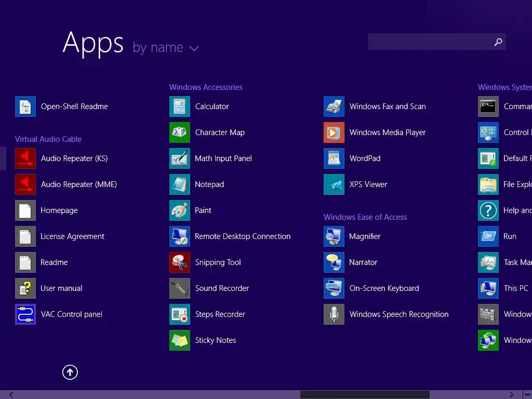Viewport: 532px width, 399px height.
Task: Open the License Agreement document icon
Action: point(25,236)
